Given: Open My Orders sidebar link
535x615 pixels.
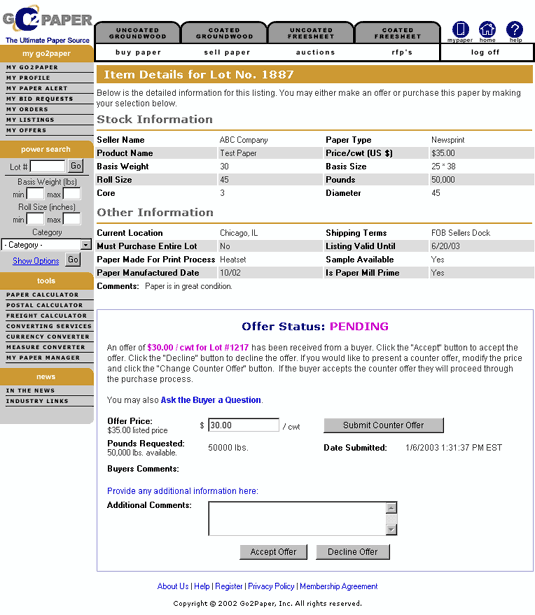Looking at the screenshot, I should pyautogui.click(x=27, y=109).
